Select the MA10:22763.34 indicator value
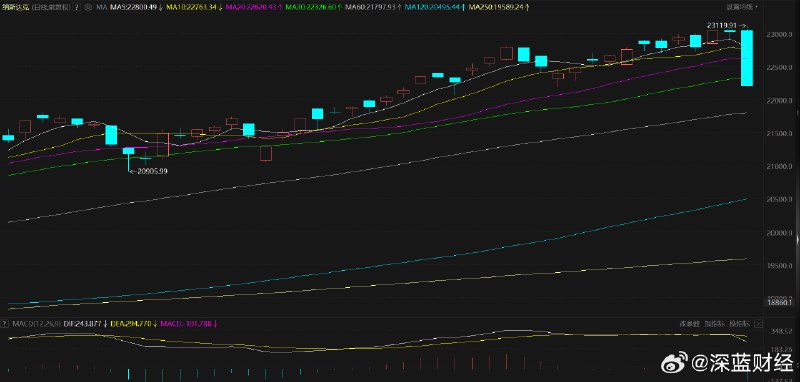 click(190, 8)
